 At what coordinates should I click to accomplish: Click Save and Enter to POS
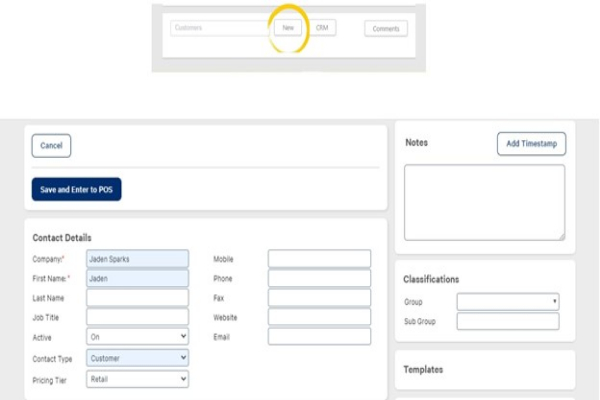click(77, 190)
